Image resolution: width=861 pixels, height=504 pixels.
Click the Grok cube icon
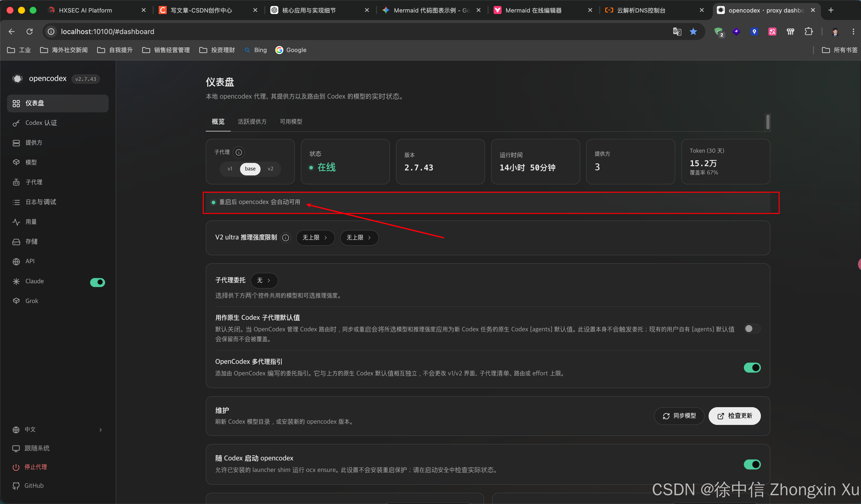[16, 301]
